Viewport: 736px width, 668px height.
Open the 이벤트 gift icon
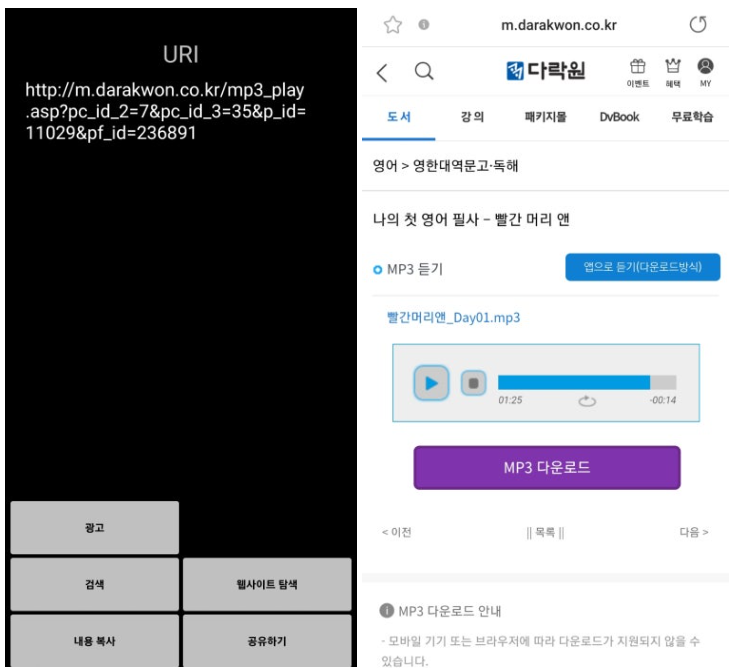tap(637, 72)
